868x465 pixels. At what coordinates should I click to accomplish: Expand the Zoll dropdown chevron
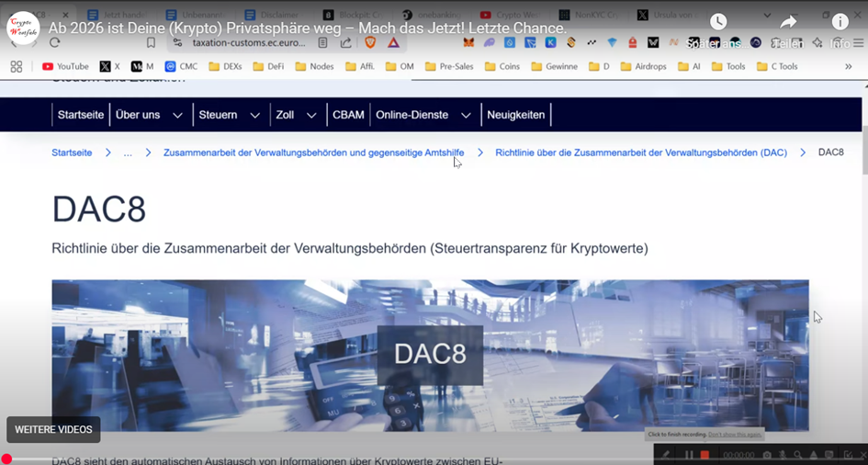click(311, 116)
